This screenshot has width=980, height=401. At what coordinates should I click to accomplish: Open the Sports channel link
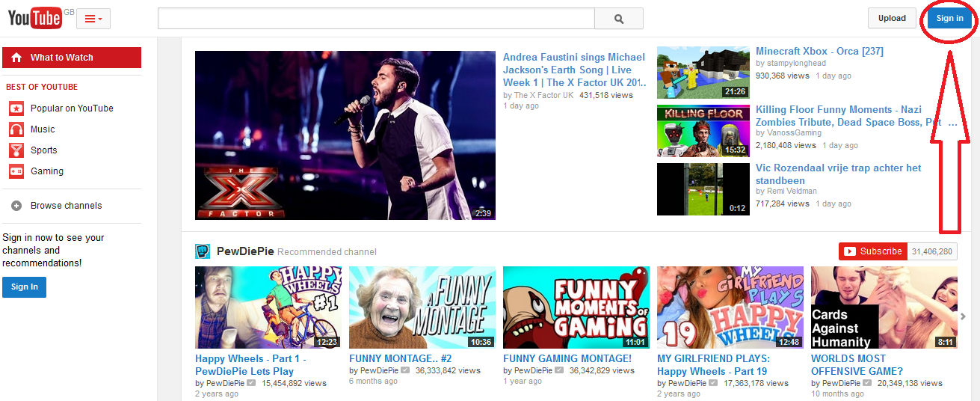coord(44,150)
